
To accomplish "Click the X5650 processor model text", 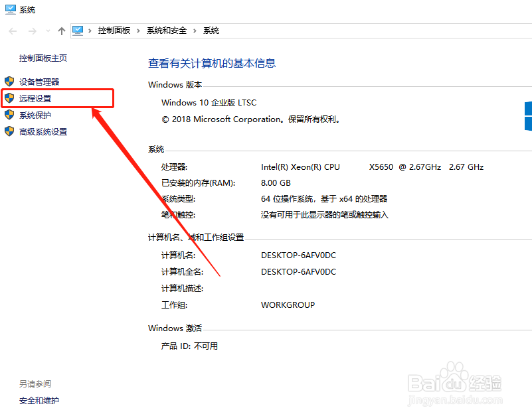I will pos(381,167).
